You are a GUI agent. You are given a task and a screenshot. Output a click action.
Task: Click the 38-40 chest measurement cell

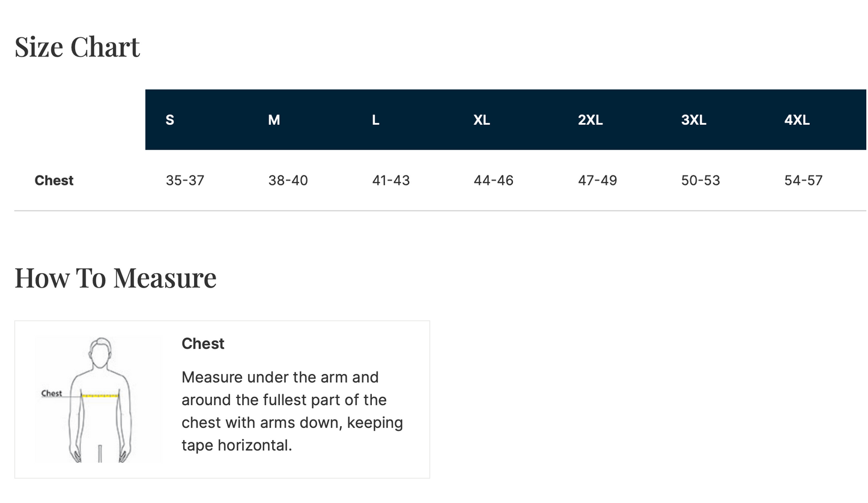tap(288, 181)
